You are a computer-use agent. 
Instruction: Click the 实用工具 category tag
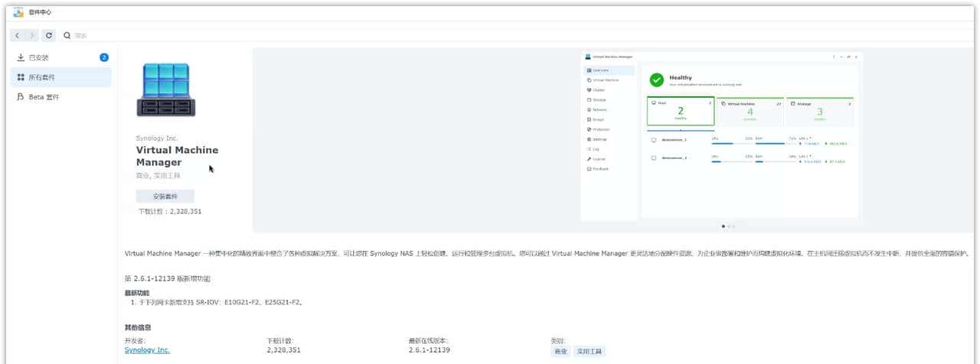pyautogui.click(x=590, y=352)
